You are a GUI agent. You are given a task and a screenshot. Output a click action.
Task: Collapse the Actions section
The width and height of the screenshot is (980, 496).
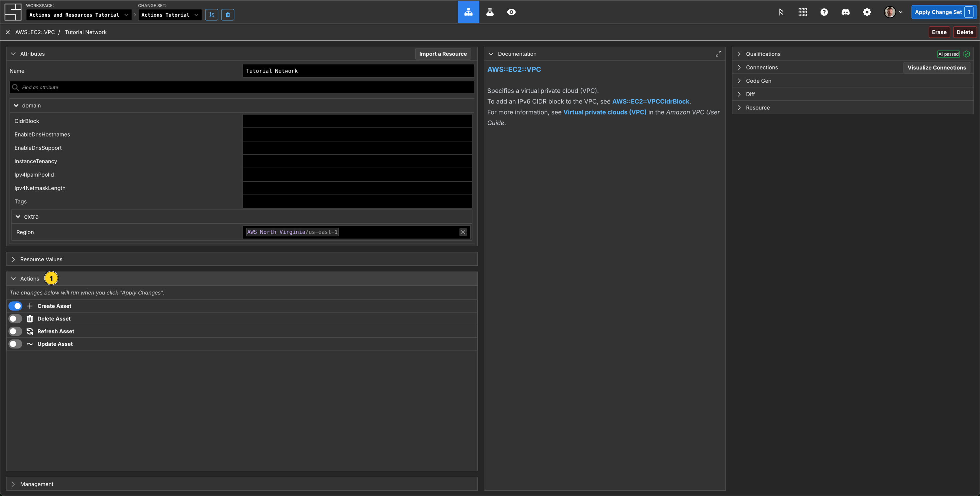[13, 279]
